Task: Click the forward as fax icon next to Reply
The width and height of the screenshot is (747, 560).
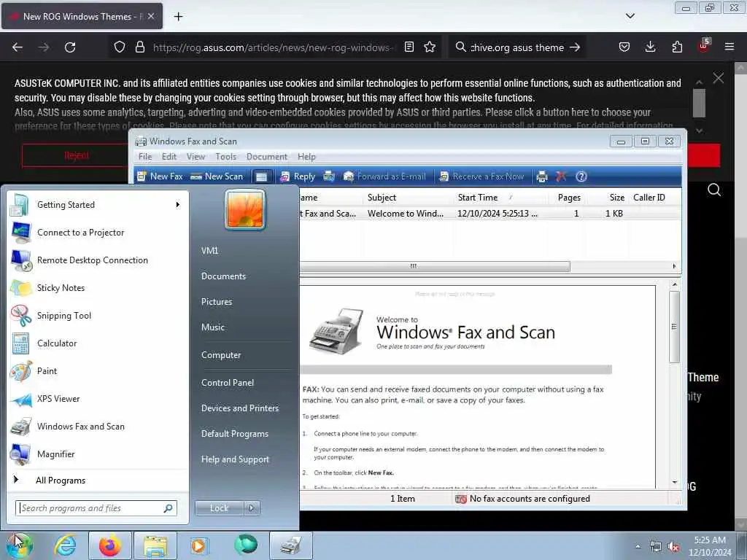Action: tap(329, 176)
